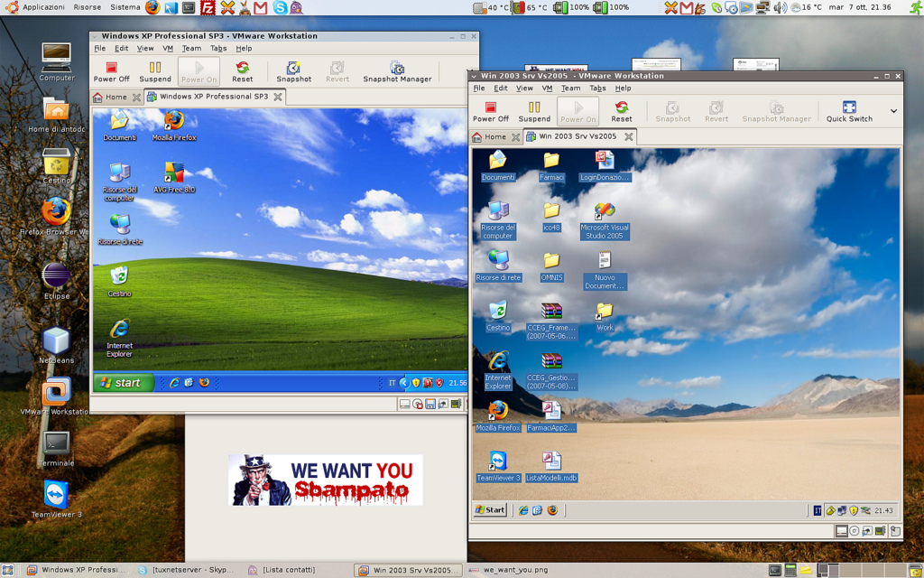924x578 pixels.
Task: Open Computer icon on the Linux desktop
Action: click(x=57, y=62)
